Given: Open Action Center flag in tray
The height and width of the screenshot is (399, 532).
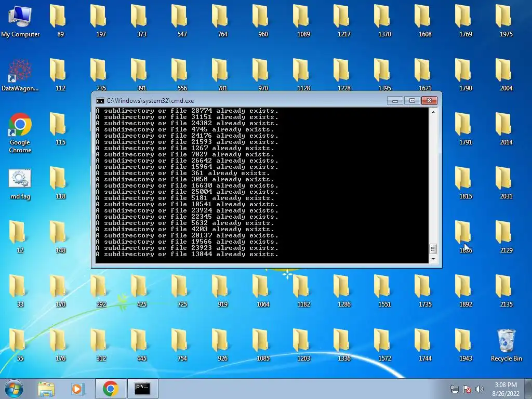Looking at the screenshot, I should point(467,389).
